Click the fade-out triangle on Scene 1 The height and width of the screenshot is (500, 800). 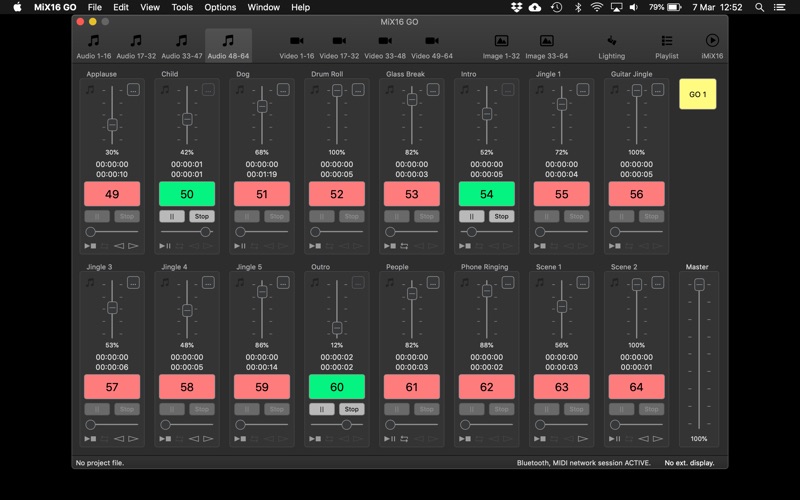[x=583, y=439]
